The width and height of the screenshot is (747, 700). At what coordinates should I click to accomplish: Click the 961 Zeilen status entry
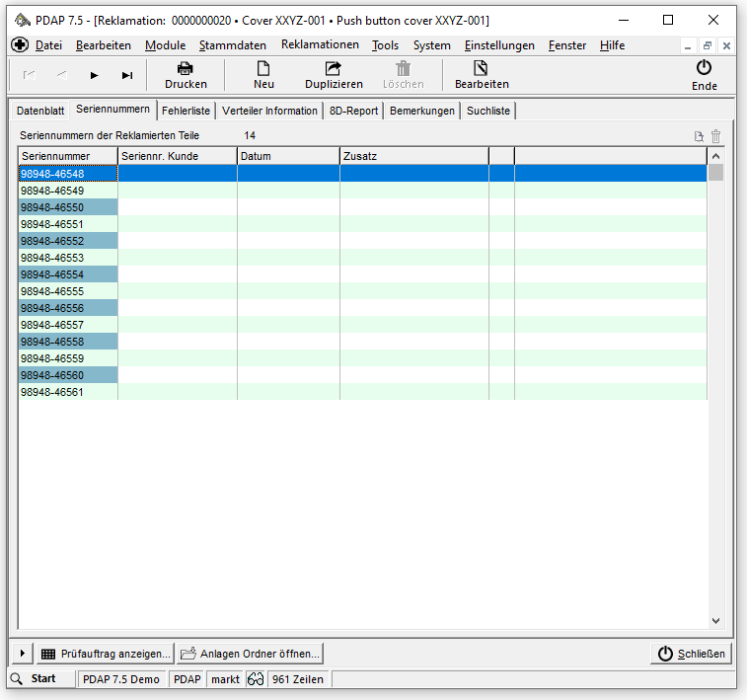click(x=298, y=679)
